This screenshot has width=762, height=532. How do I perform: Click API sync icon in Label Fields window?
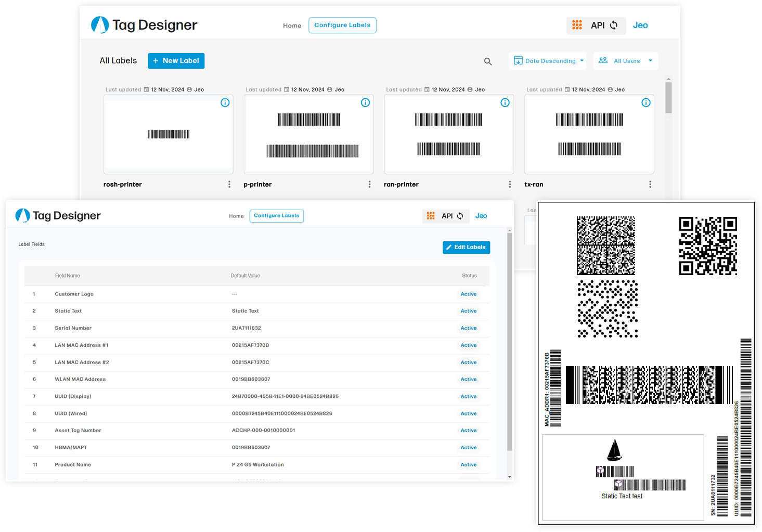(x=460, y=216)
